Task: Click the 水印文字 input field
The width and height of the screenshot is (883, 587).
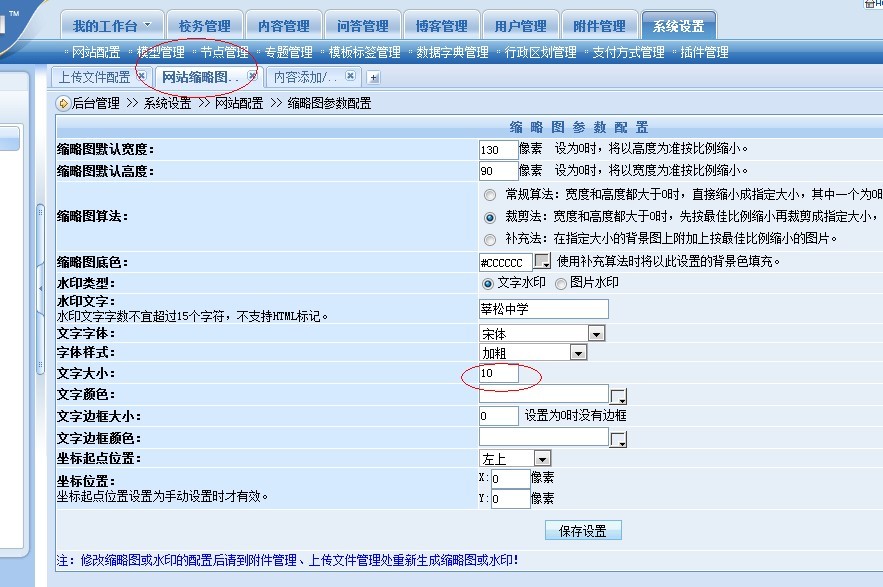Action: (543, 308)
